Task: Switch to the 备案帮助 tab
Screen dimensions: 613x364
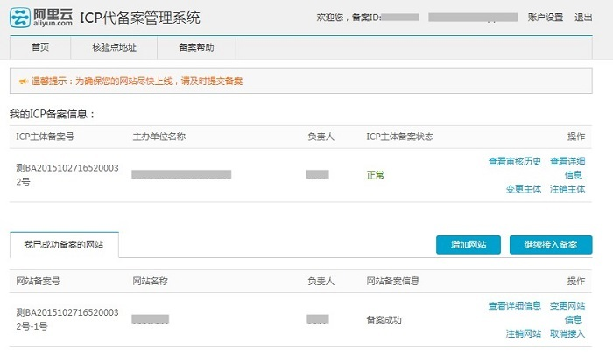Action: (x=196, y=47)
